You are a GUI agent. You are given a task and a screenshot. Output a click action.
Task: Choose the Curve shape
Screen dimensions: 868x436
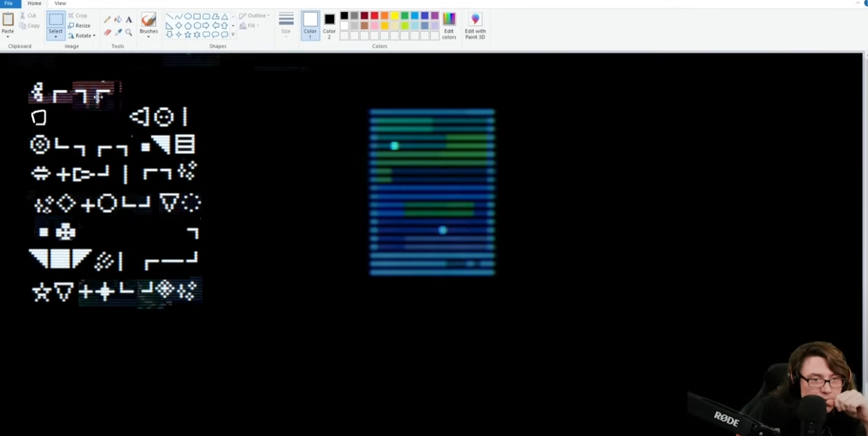pos(179,16)
